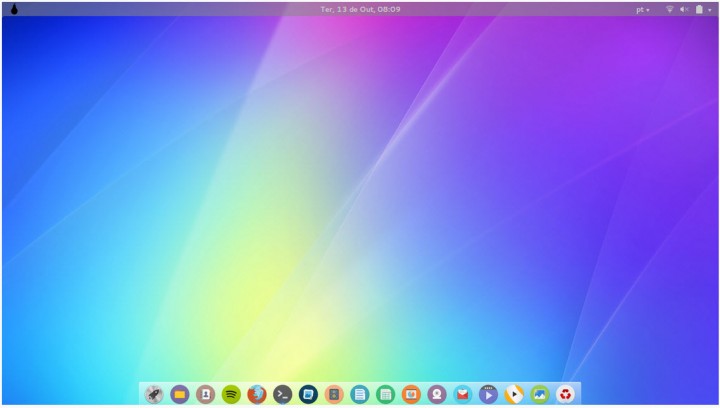Open Firefox browser from the dock

[x=257, y=394]
